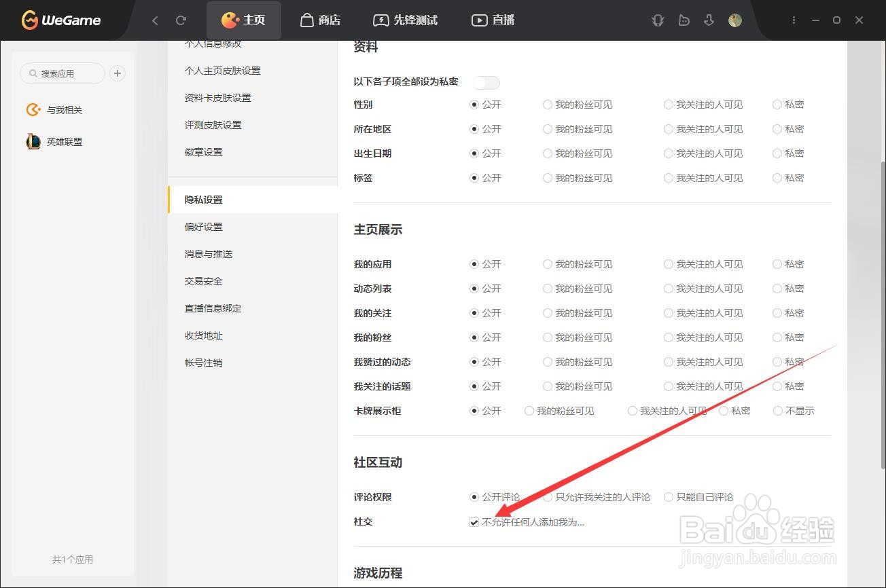Switch to the 先锋测试 tab
Viewport: 886px width, 588px height.
[406, 20]
